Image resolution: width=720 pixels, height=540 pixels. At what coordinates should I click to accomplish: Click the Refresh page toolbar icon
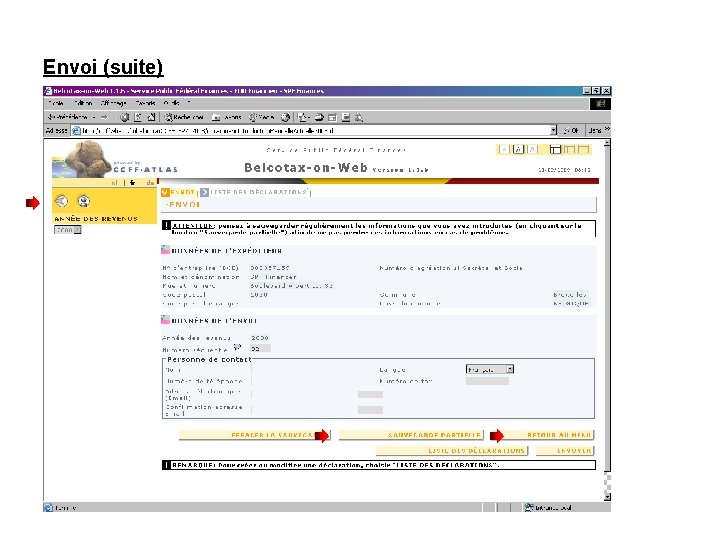click(x=138, y=118)
